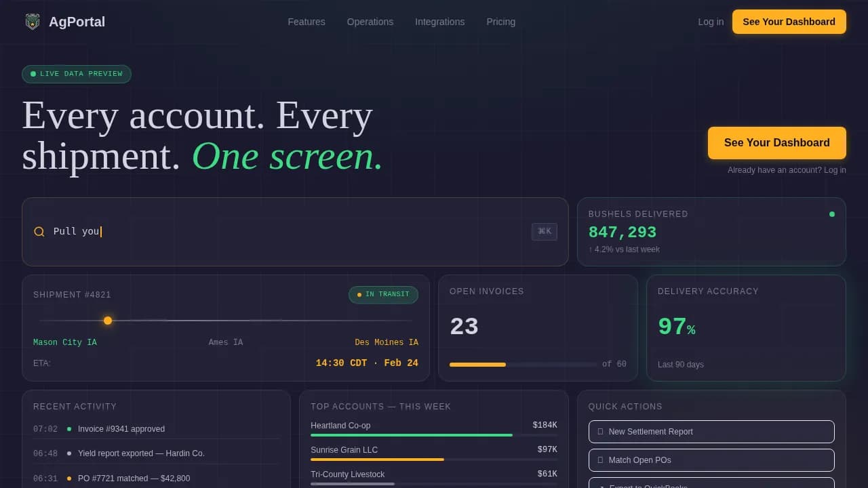Click the Open Invoices card heading
The image size is (868, 488).
click(x=487, y=291)
